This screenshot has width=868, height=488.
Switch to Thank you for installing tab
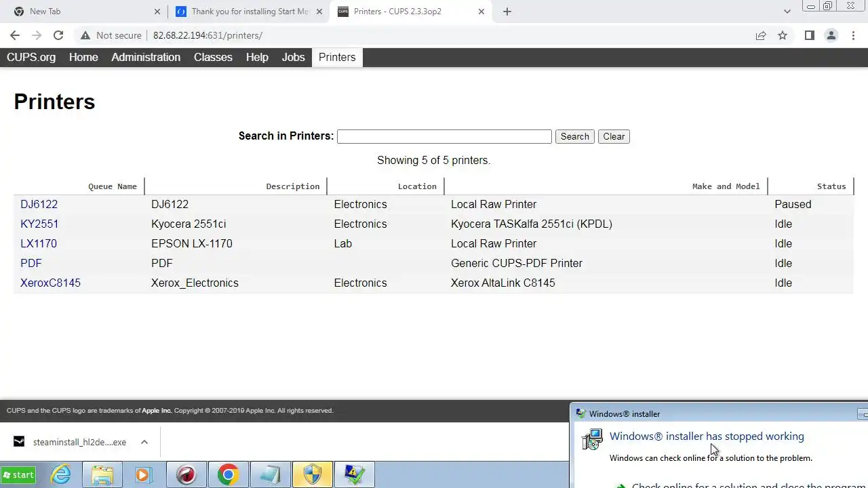pyautogui.click(x=249, y=12)
